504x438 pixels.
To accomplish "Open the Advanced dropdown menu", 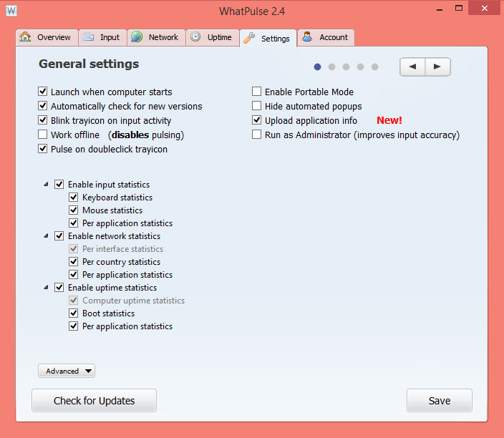I will [67, 371].
